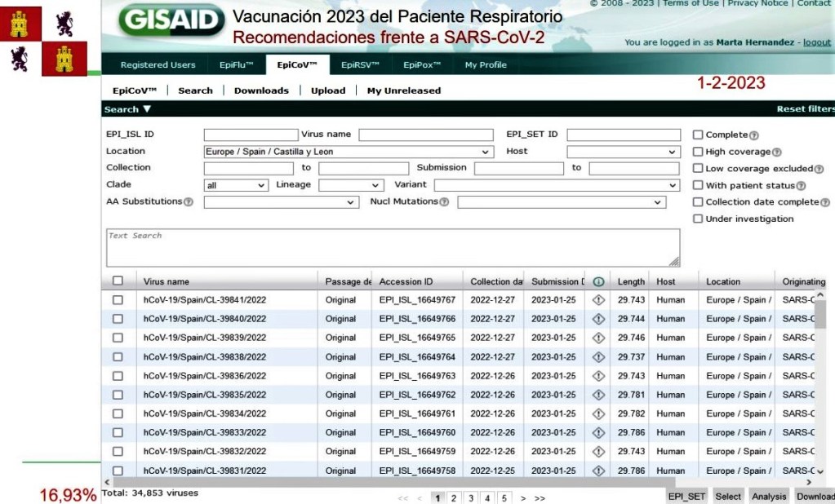The width and height of the screenshot is (835, 504).
Task: Open help icon next to With patient status
Action: tap(801, 186)
